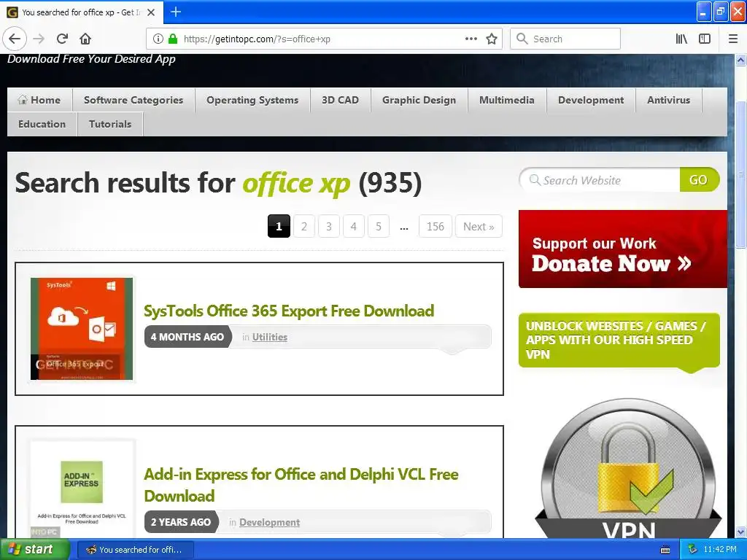This screenshot has width=747, height=560.
Task: Open the Tutorials menu item
Action: [x=110, y=124]
